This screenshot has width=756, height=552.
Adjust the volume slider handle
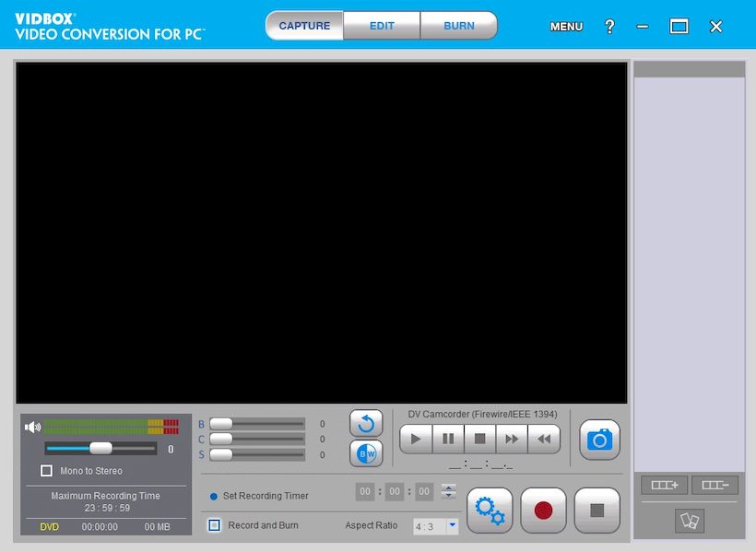click(101, 448)
